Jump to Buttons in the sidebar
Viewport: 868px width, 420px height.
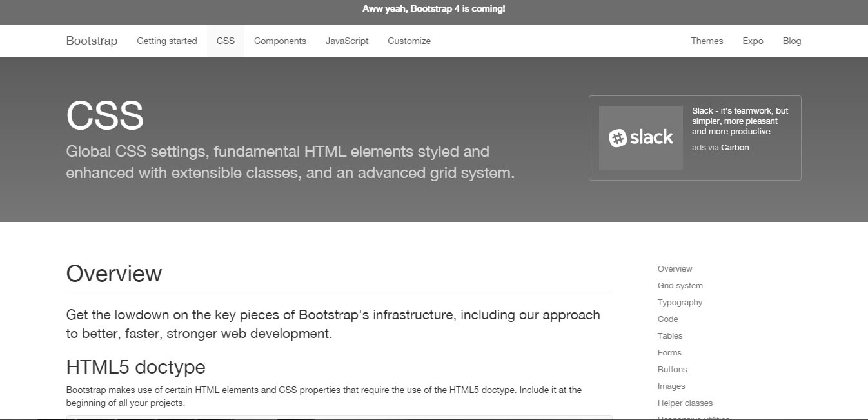672,369
